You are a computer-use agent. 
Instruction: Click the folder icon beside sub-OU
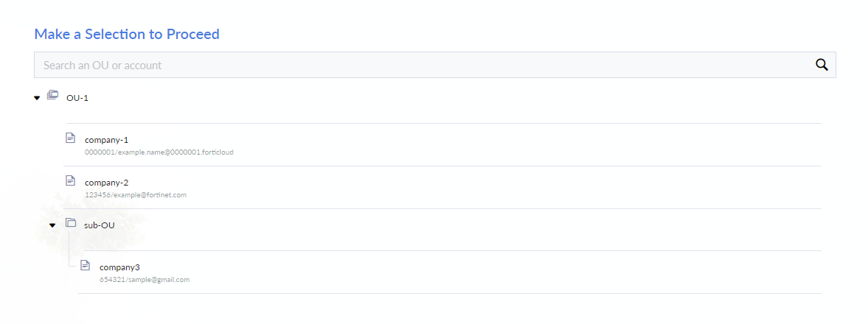pyautogui.click(x=70, y=223)
